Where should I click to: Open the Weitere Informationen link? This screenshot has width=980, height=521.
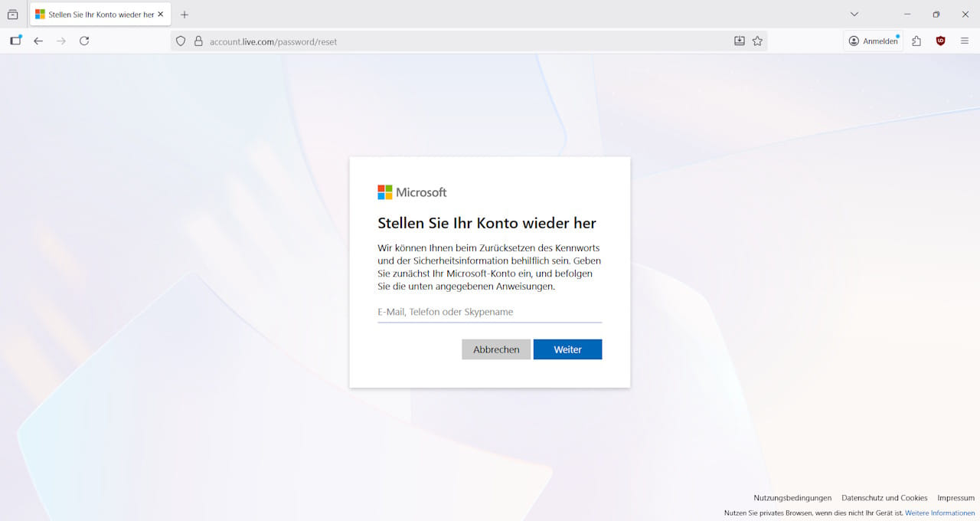pyautogui.click(x=940, y=513)
